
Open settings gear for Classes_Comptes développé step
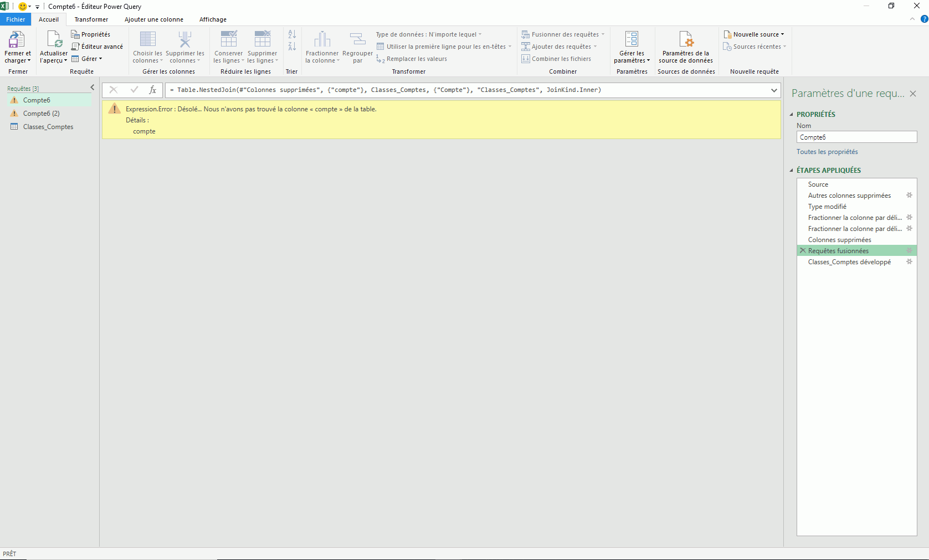point(909,262)
